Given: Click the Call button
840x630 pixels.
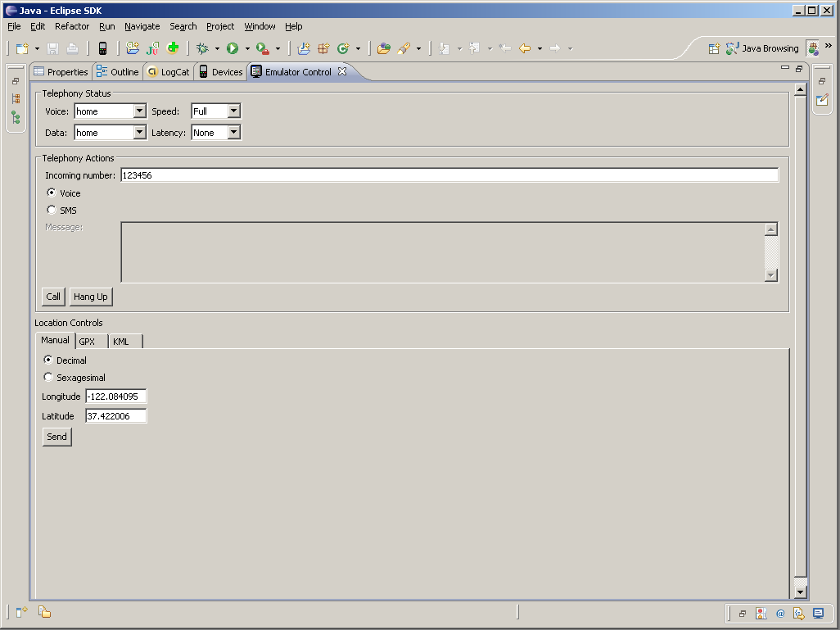Looking at the screenshot, I should pos(53,297).
